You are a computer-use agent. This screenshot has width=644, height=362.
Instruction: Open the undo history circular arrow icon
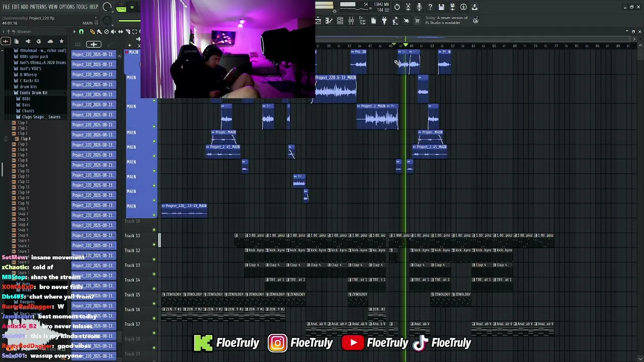click(x=397, y=7)
